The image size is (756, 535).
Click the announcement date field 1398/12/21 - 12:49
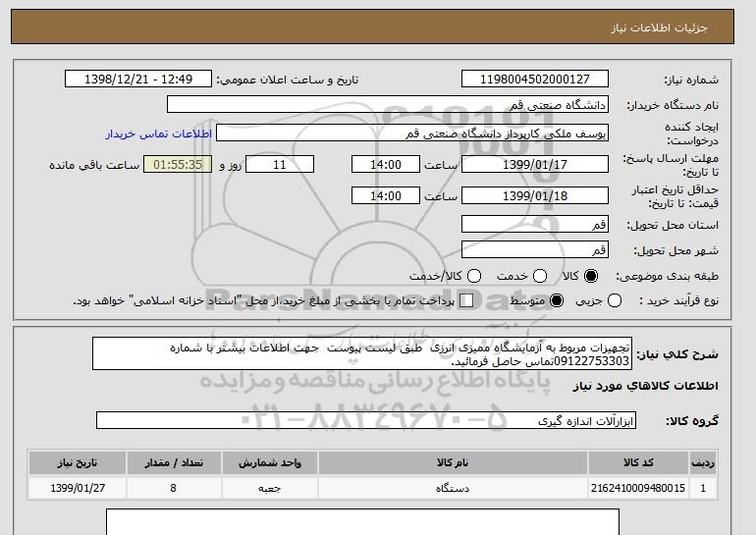(138, 80)
